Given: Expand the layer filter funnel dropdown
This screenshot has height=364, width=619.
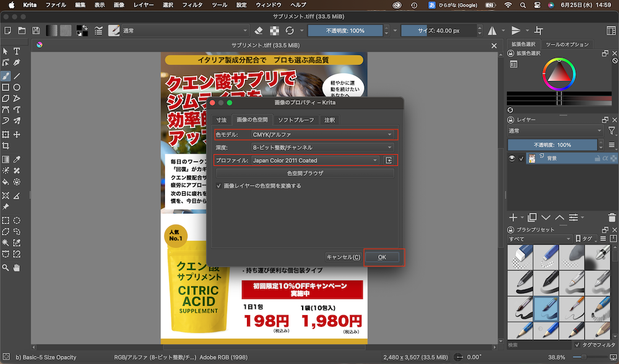Looking at the screenshot, I should pos(612,131).
